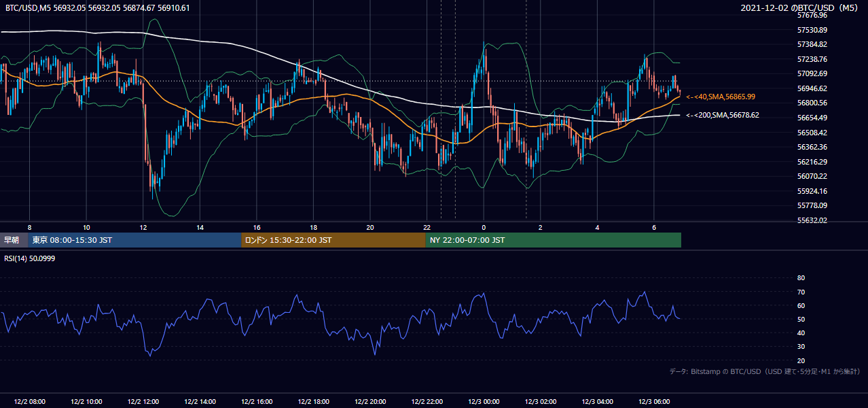Click the ロンドン 15:30-22:00 JST session bar

point(333,240)
